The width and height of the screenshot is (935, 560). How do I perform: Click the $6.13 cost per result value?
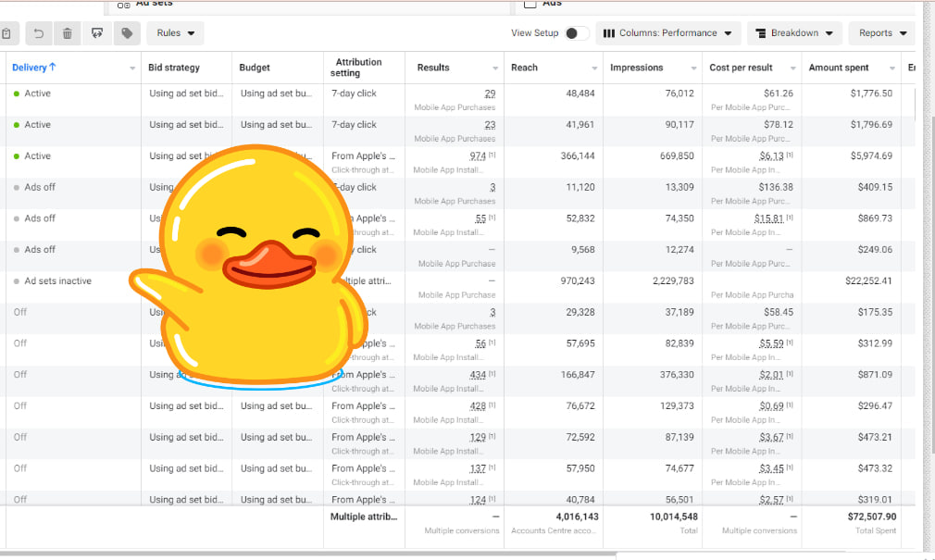tap(772, 156)
